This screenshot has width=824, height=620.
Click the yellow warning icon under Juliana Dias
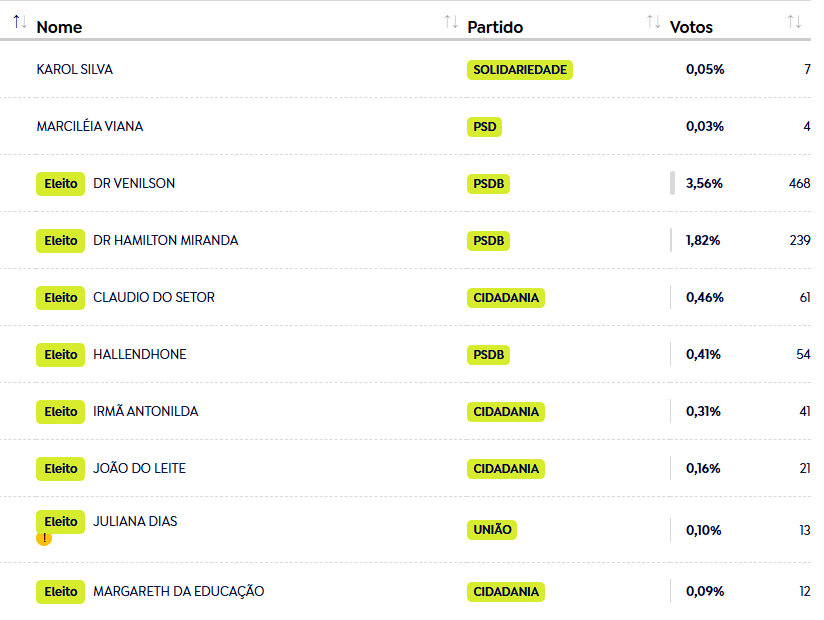[x=44, y=538]
